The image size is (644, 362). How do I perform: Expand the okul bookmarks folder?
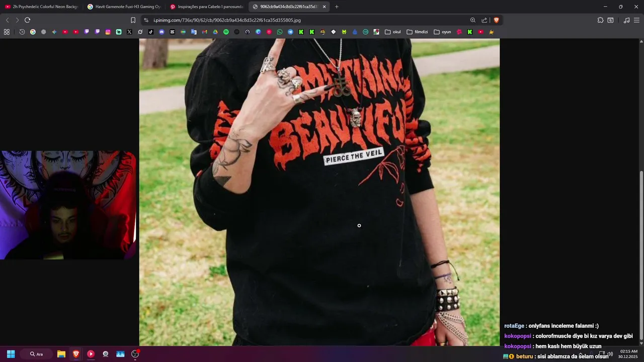coord(393,32)
